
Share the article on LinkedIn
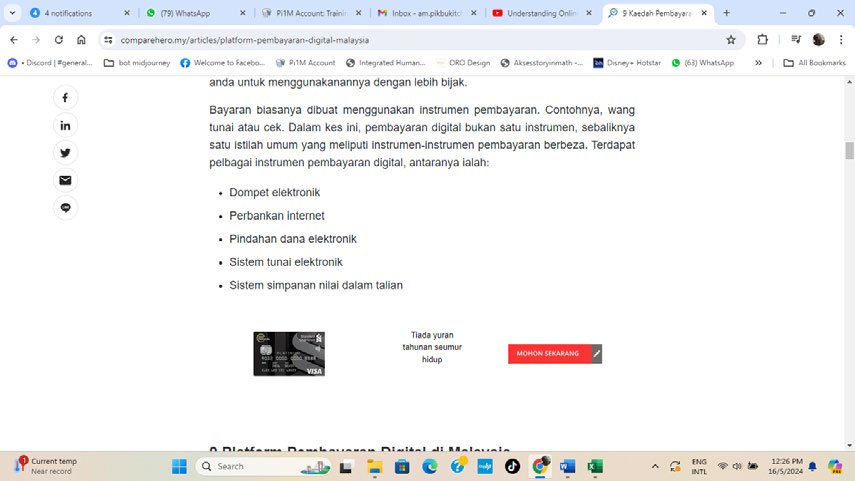pyautogui.click(x=65, y=126)
